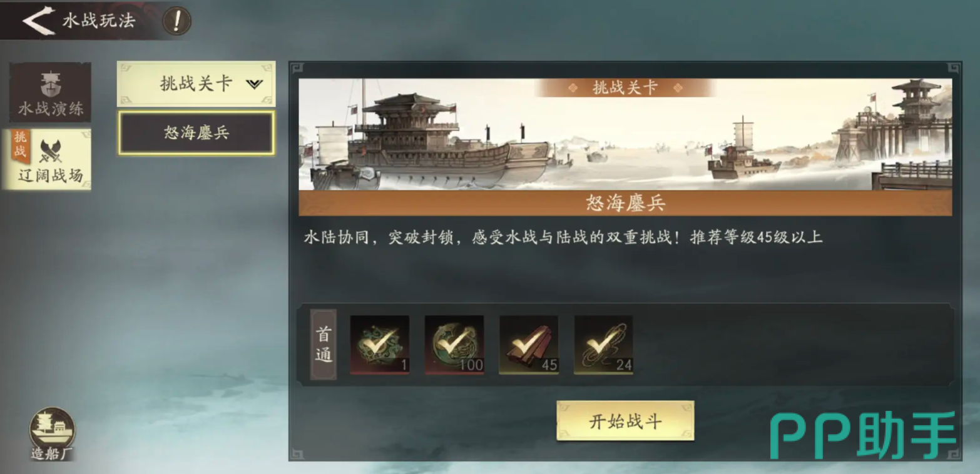980x474 pixels.
Task: Click the dropdown chevron beside 挑战关卡
Action: click(x=254, y=84)
